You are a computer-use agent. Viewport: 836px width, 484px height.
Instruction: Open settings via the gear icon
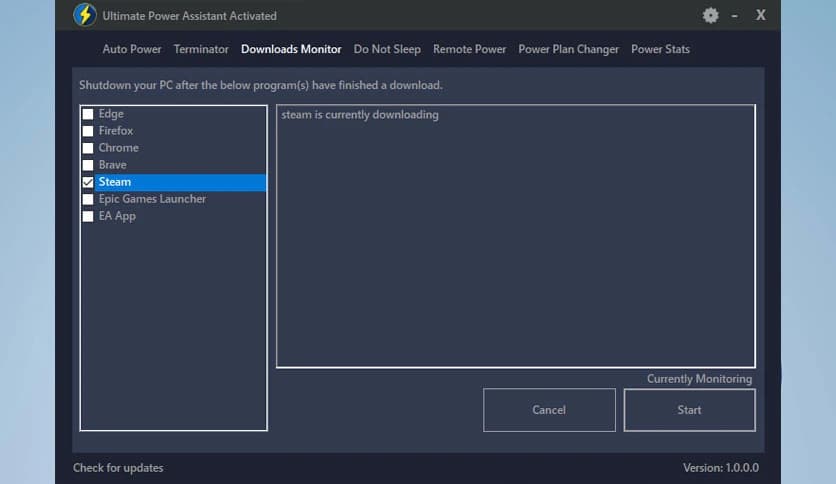[x=710, y=15]
